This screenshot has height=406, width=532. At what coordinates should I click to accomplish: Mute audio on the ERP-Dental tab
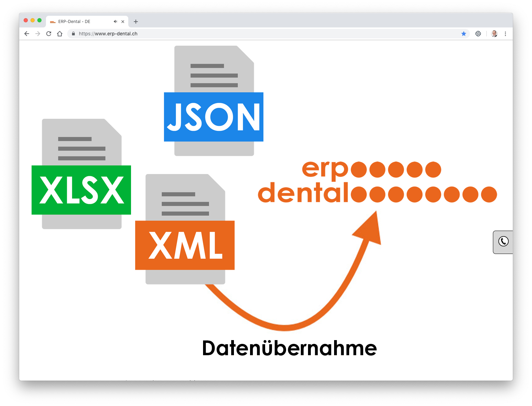point(115,21)
